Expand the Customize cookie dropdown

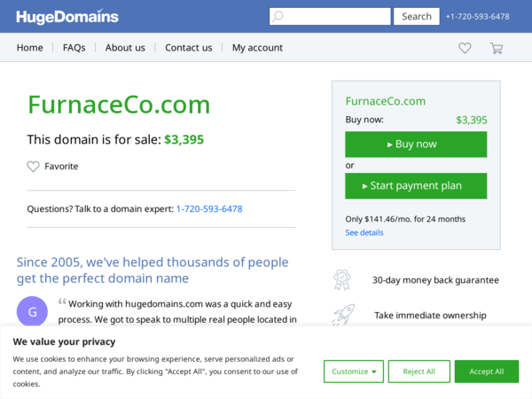[354, 372]
